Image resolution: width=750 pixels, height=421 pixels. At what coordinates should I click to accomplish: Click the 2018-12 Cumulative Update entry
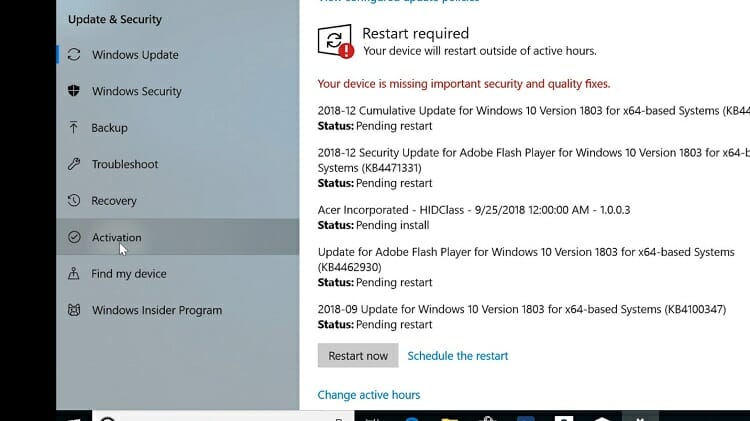point(533,118)
